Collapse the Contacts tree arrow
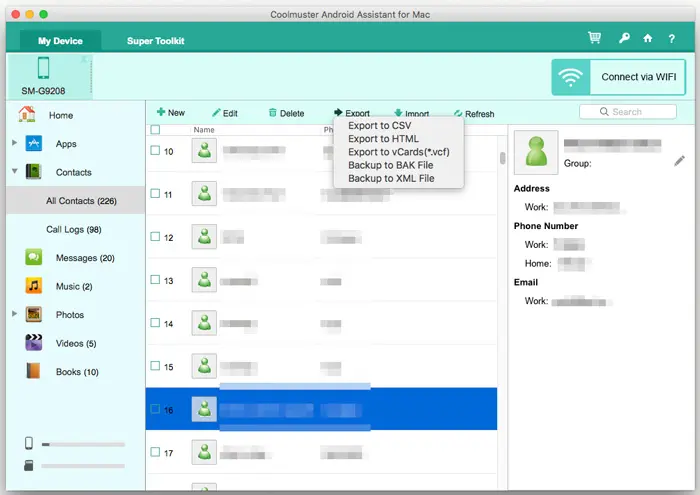The height and width of the screenshot is (495, 700). (14, 171)
